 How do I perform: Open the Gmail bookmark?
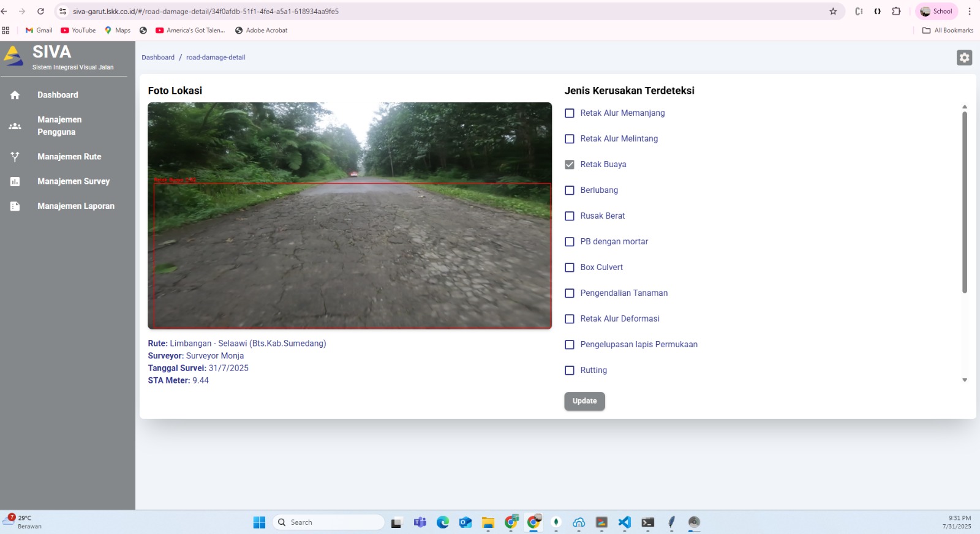coord(39,30)
